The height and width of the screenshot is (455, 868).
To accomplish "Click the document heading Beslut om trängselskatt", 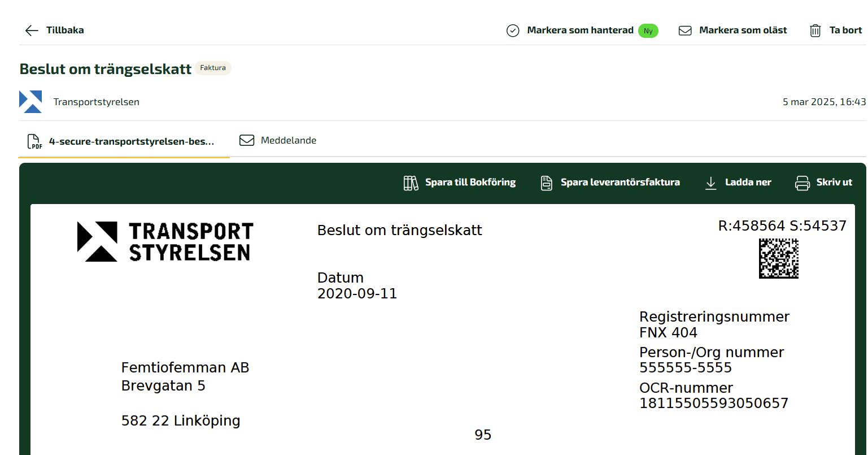I will pos(400,230).
